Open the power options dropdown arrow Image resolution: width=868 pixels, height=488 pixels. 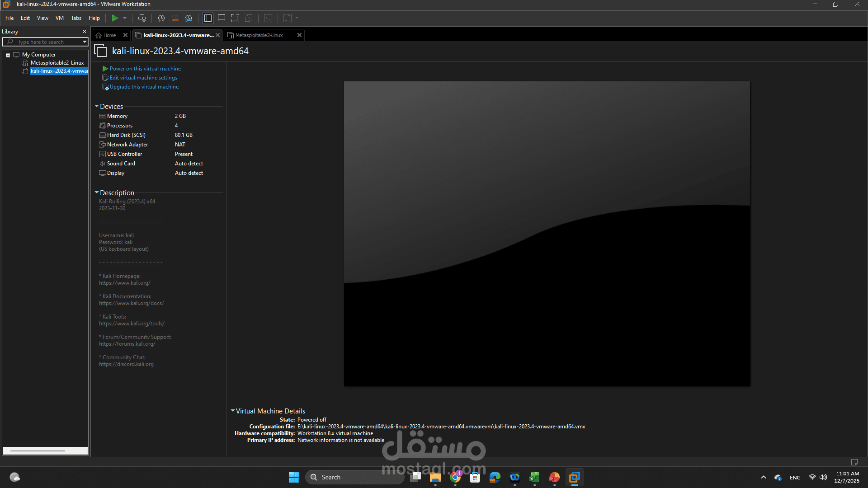pyautogui.click(x=125, y=18)
